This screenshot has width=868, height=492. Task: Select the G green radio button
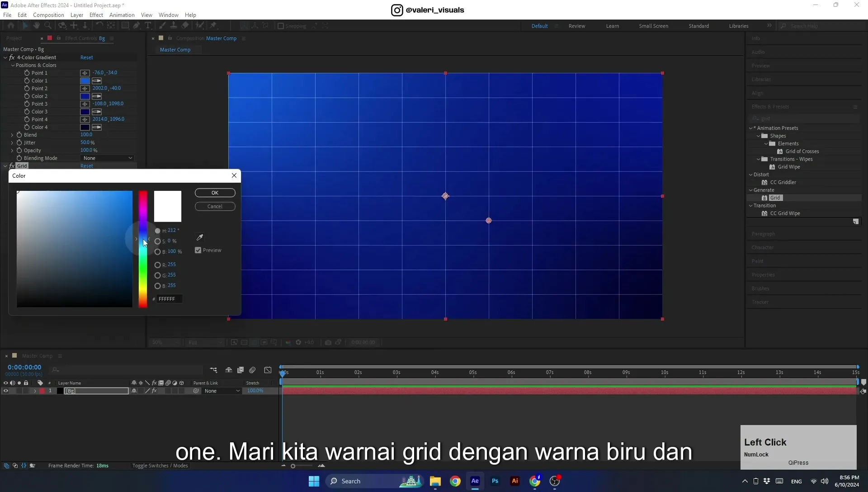tap(157, 275)
